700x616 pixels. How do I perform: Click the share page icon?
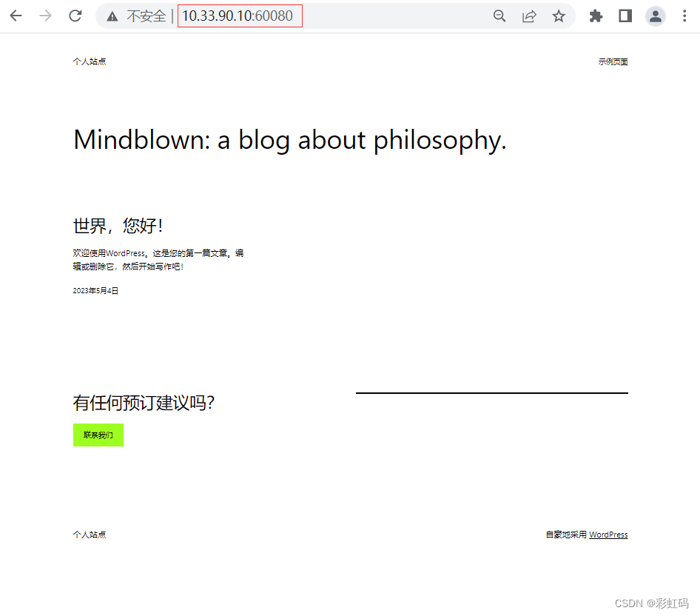tap(529, 16)
